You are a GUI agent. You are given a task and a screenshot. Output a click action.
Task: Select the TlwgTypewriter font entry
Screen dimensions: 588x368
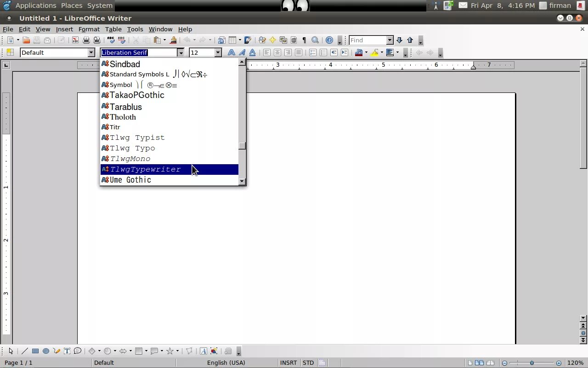point(169,169)
